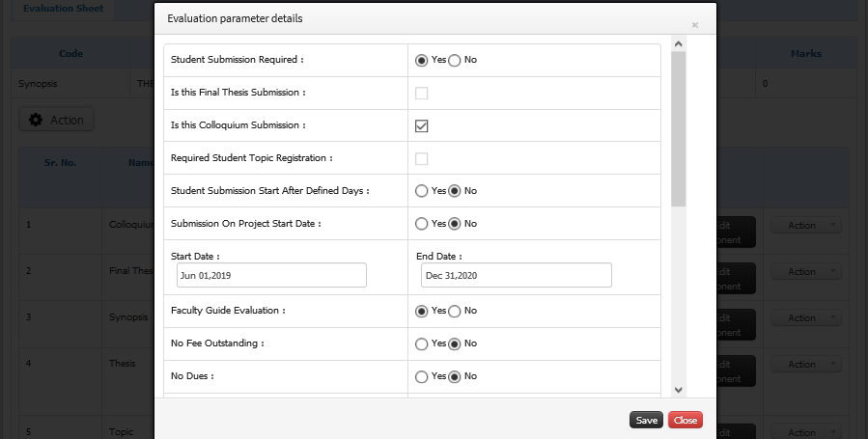Image resolution: width=868 pixels, height=439 pixels.
Task: Open Action dropdown for Colloquium row
Action: [806, 226]
